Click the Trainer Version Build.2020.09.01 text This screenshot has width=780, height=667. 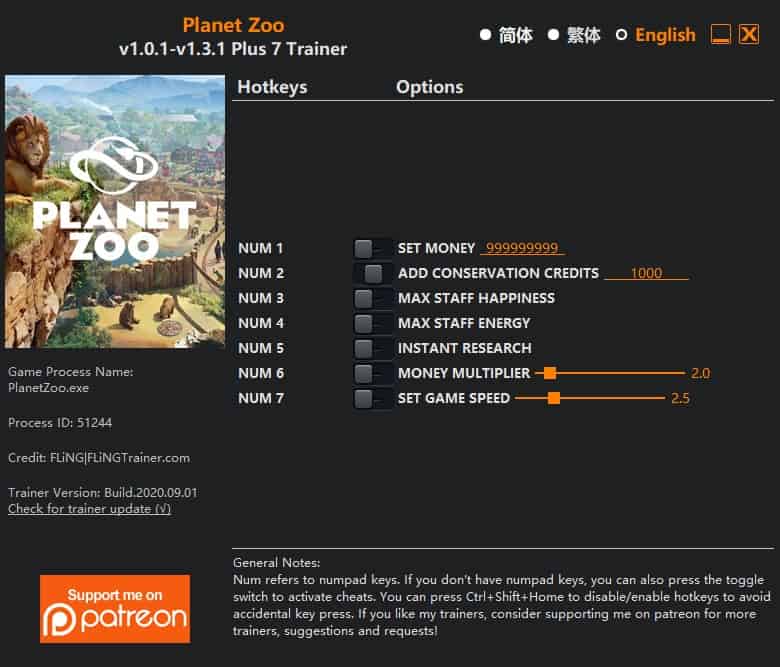tap(102, 493)
